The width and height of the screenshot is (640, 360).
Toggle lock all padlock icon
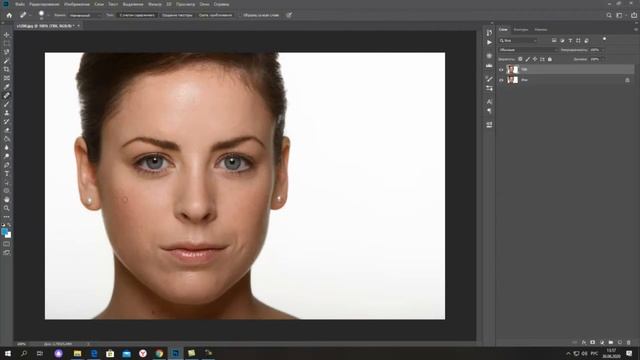pos(550,59)
